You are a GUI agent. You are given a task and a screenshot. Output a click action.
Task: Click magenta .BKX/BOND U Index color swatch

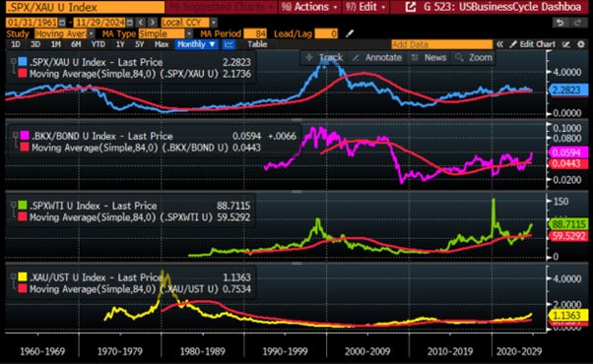[x=25, y=136]
